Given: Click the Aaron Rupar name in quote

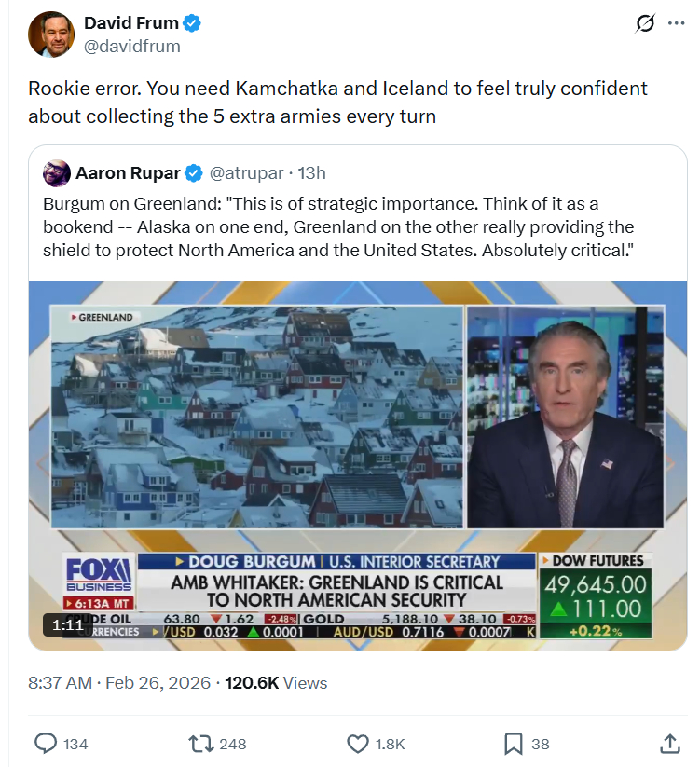Looking at the screenshot, I should click(127, 173).
